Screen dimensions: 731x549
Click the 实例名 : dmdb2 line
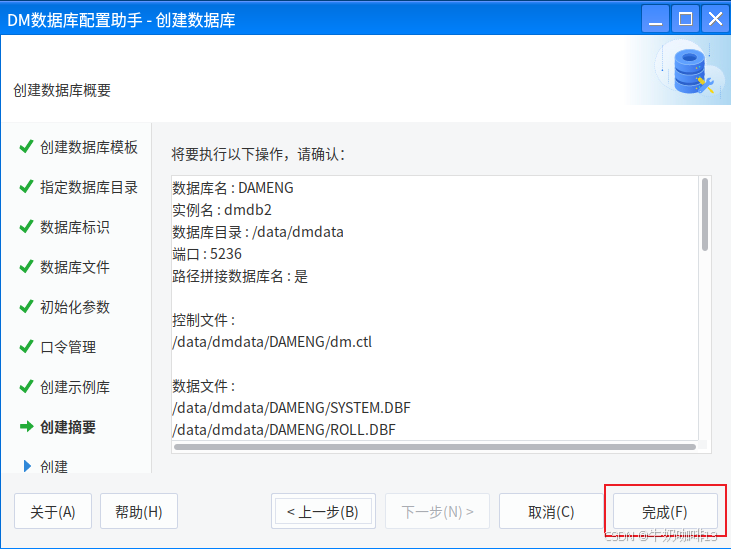tap(222, 210)
